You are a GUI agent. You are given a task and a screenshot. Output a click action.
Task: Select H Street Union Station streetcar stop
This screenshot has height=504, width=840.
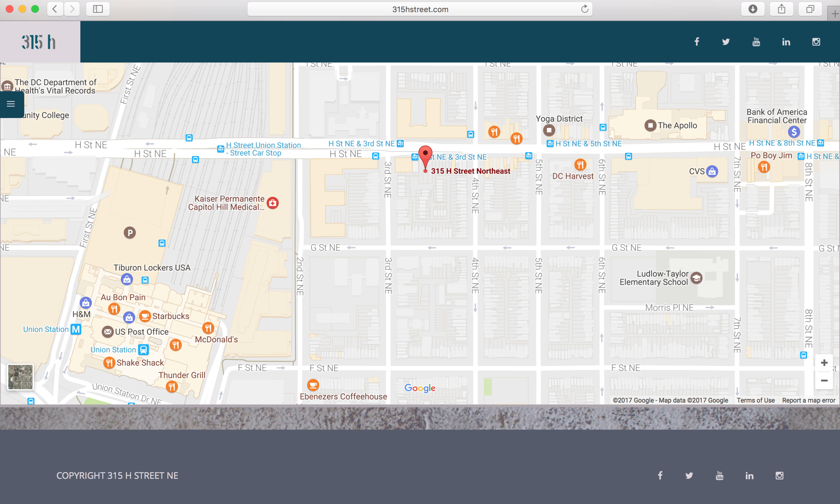pyautogui.click(x=220, y=149)
